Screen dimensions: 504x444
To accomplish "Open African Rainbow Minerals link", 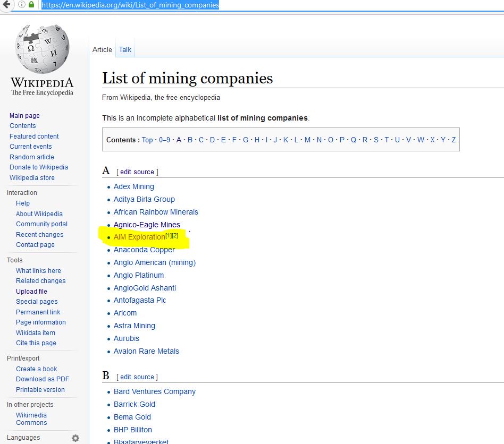I will pos(156,212).
